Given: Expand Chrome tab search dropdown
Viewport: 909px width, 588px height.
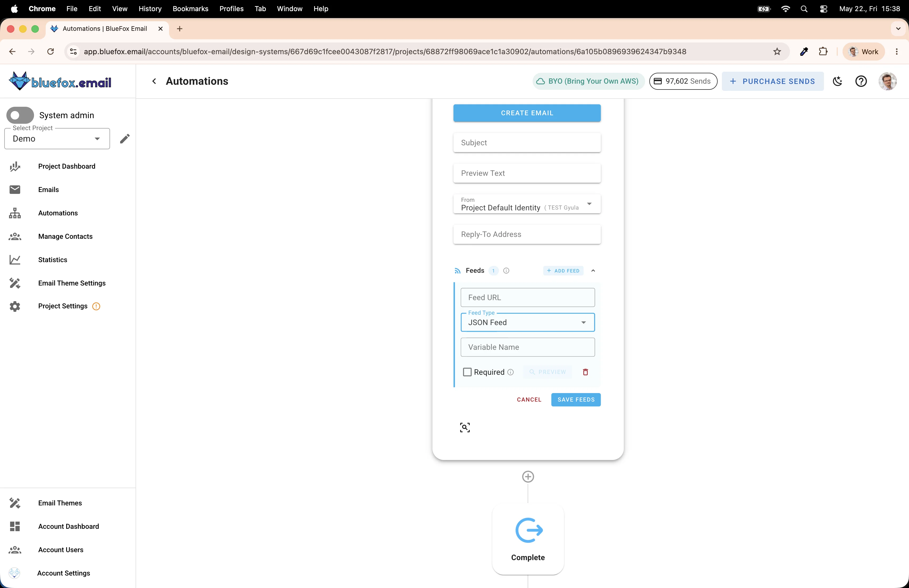Looking at the screenshot, I should pyautogui.click(x=898, y=29).
